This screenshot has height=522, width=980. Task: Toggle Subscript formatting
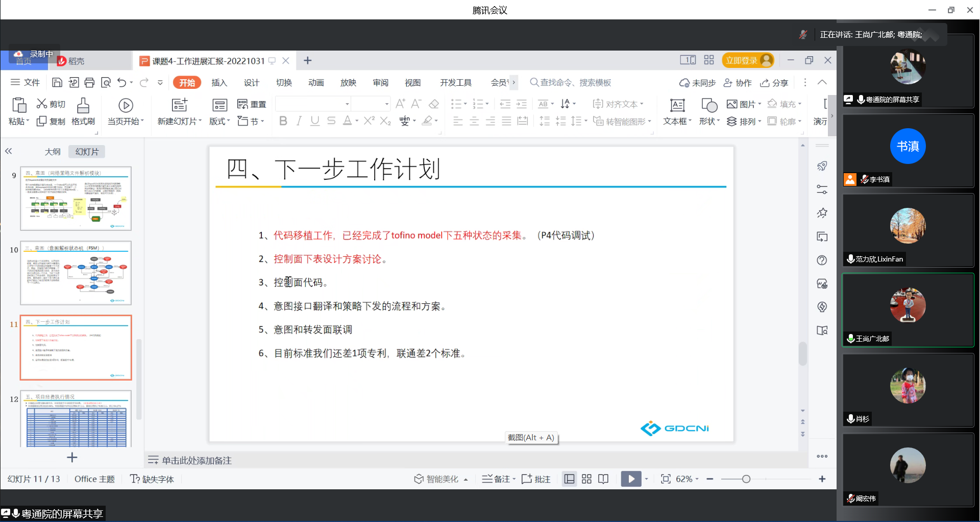385,121
